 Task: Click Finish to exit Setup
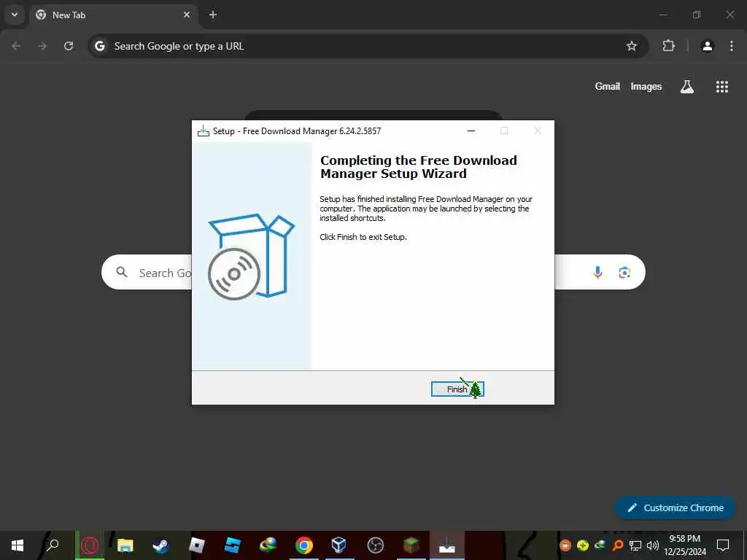click(457, 389)
